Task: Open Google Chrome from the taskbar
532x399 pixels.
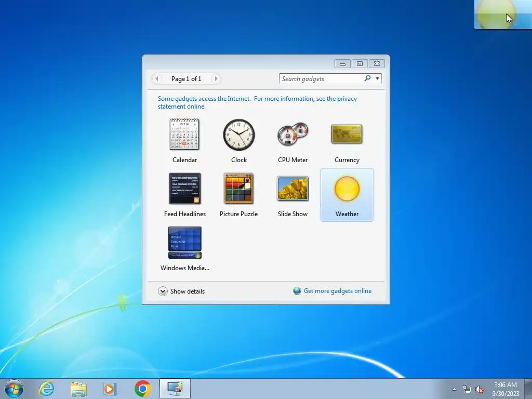Action: [x=142, y=389]
